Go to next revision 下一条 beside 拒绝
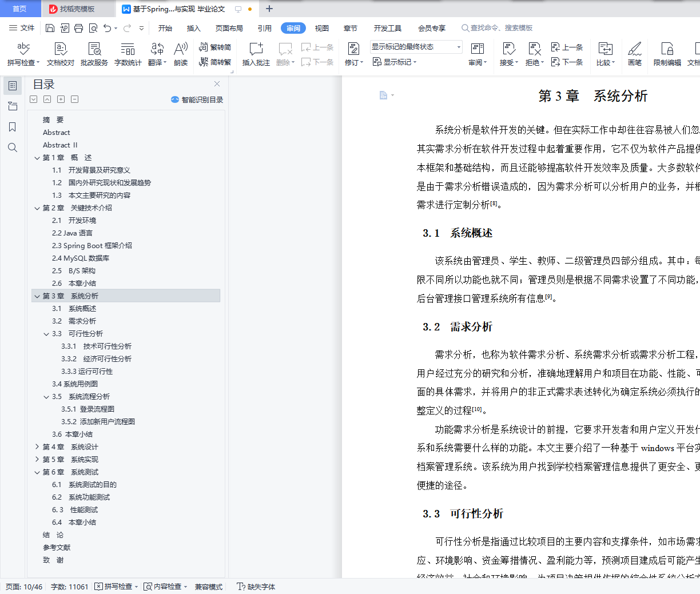Viewport: 700px width, 594px height. pyautogui.click(x=567, y=62)
